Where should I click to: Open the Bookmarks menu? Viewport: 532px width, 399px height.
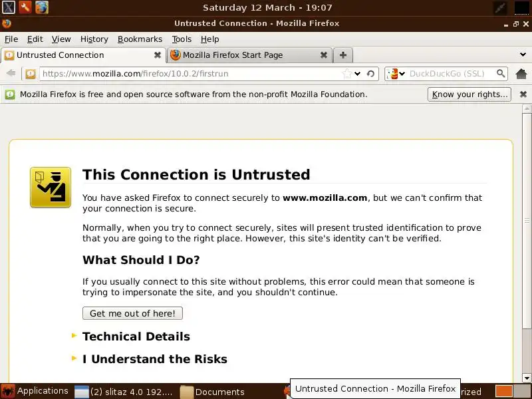point(140,39)
